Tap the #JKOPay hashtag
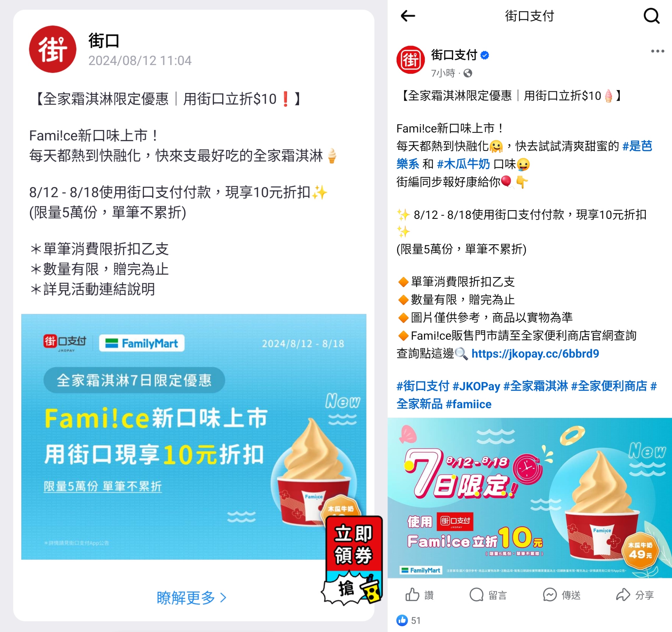The width and height of the screenshot is (672, 632). coord(476,386)
